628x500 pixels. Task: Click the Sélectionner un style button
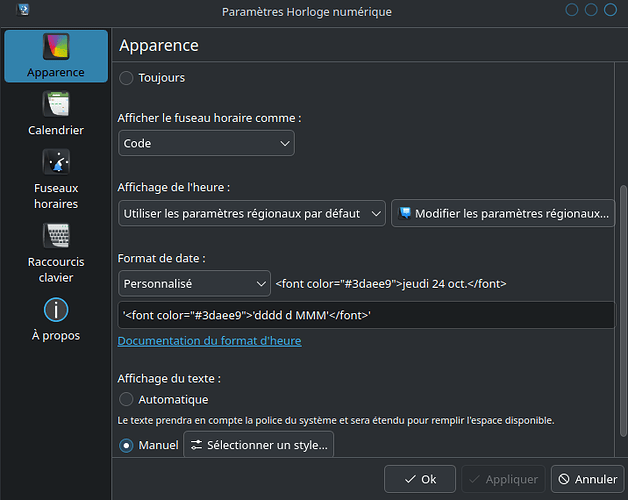(258, 445)
